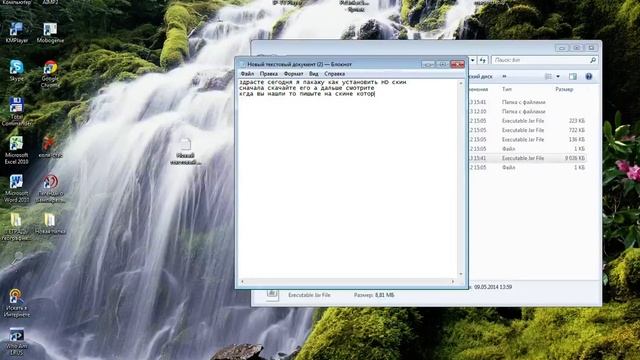Select the Новая папка folder on desktop

coord(50,223)
